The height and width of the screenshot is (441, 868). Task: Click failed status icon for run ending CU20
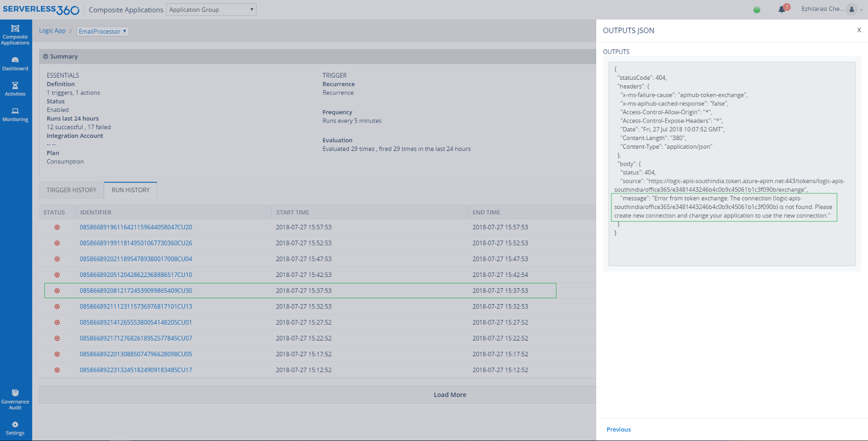[57, 228]
